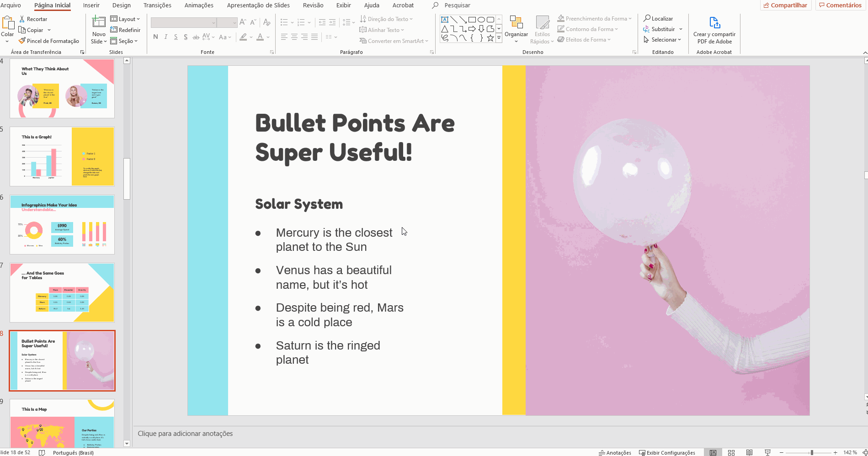This screenshot has width=868, height=456.
Task: Click the Colar paste icon
Action: (x=8, y=22)
